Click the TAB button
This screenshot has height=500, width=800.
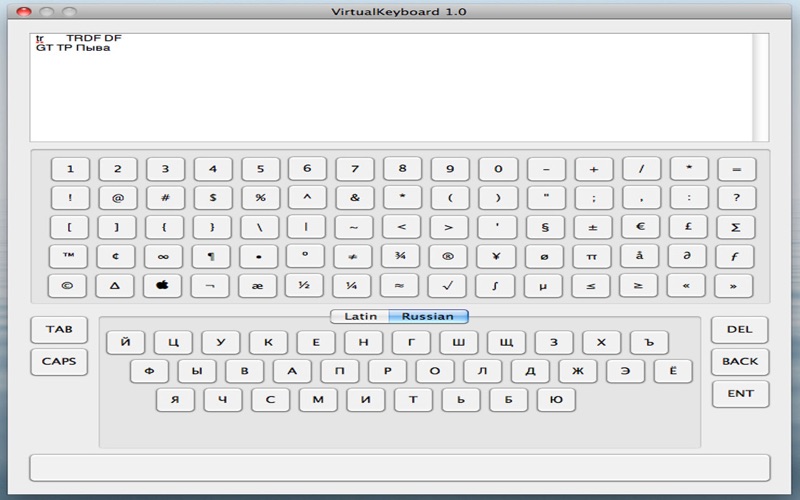[x=59, y=330]
